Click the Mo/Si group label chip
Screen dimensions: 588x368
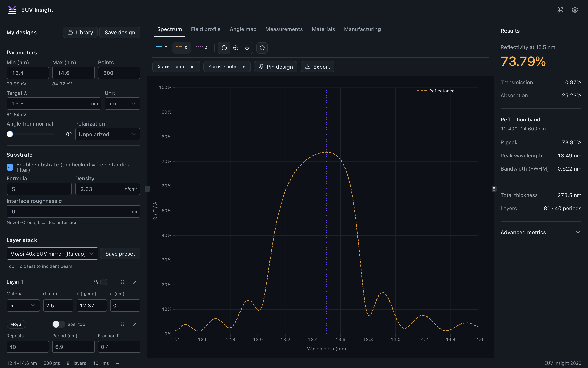click(x=16, y=324)
